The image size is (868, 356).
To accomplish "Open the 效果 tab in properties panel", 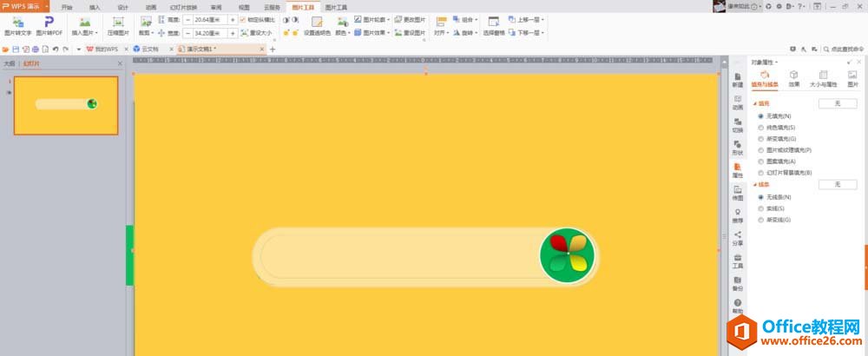I will point(793,79).
